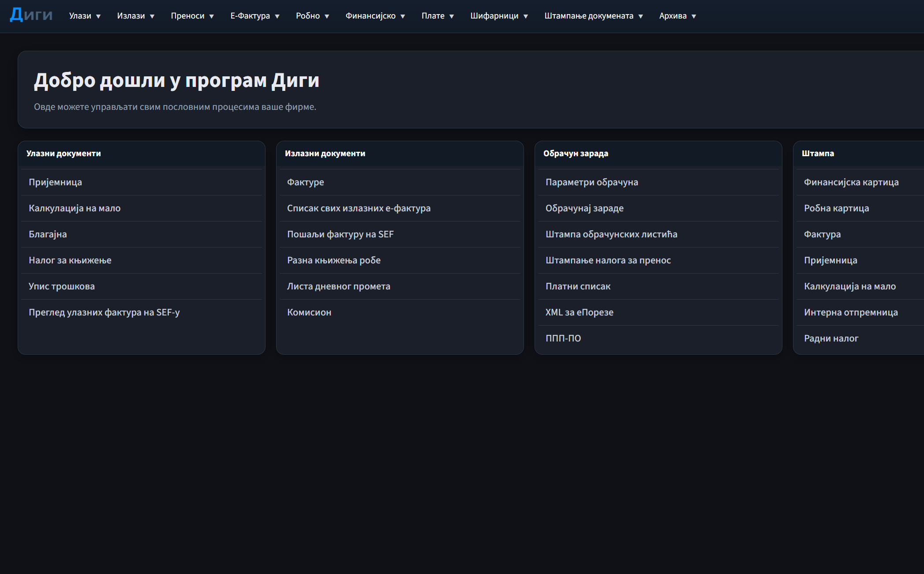Click the Диги logo

tap(31, 15)
